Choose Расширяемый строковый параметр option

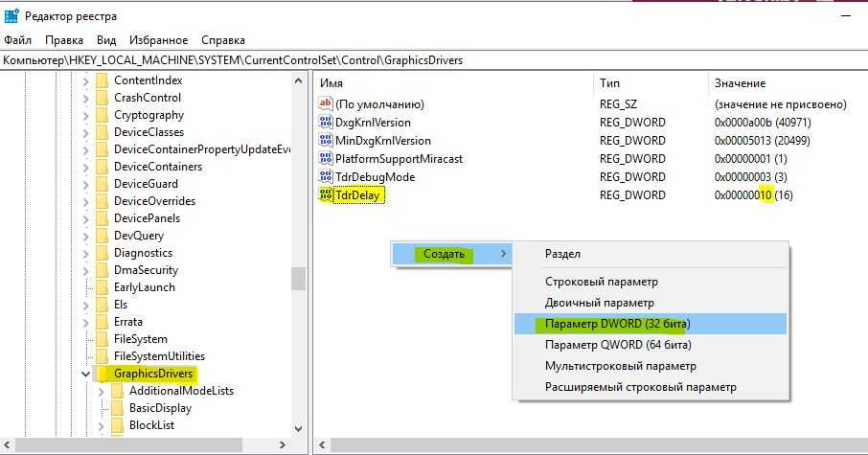pos(651,387)
